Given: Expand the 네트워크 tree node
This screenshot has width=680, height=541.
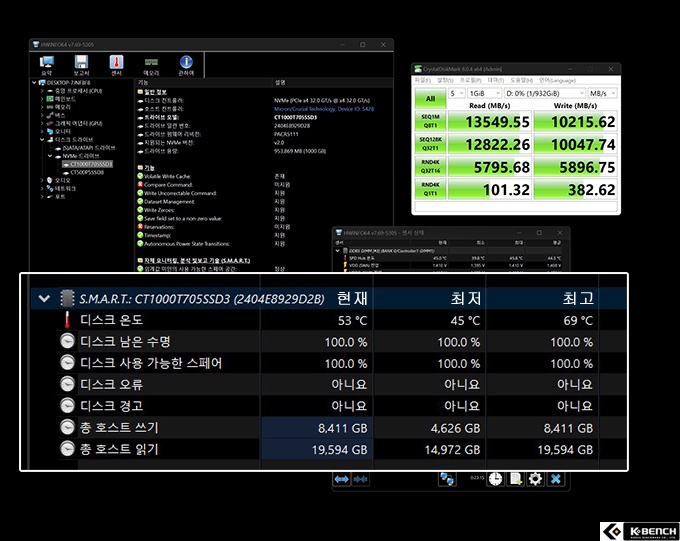Looking at the screenshot, I should point(42,188).
